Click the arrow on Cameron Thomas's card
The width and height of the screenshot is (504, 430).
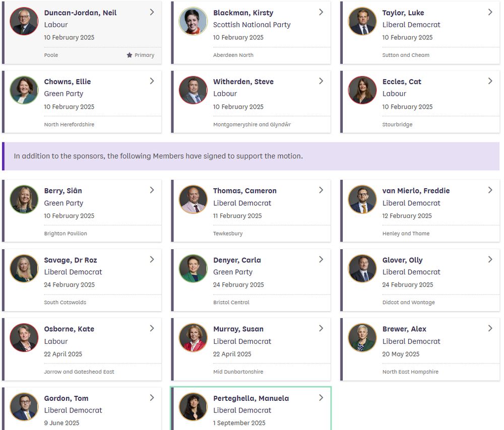321,190
